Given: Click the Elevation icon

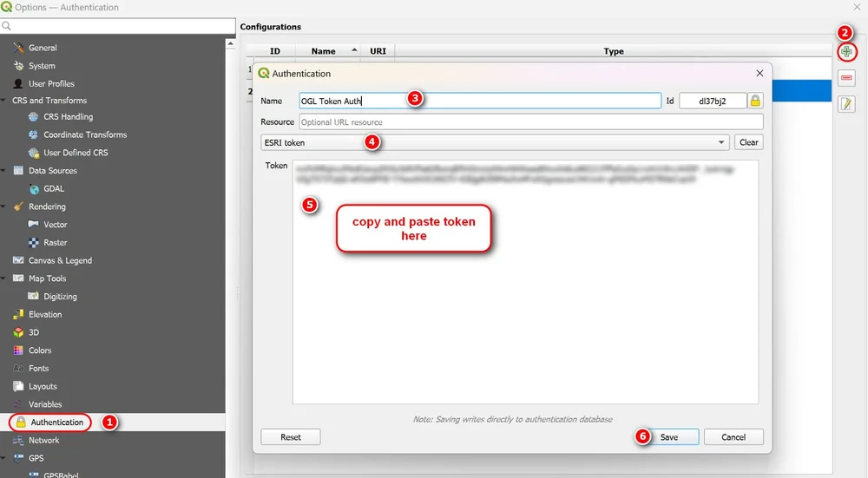Looking at the screenshot, I should click(19, 314).
